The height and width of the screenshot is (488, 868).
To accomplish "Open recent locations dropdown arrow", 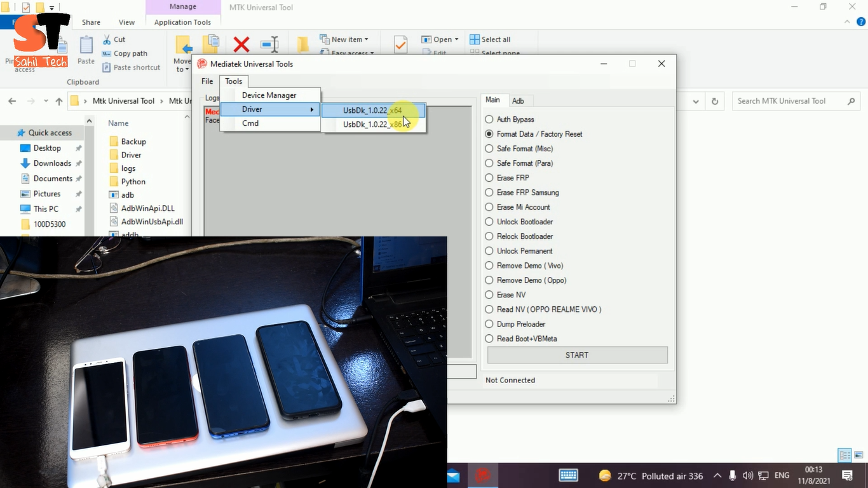I will 46,101.
